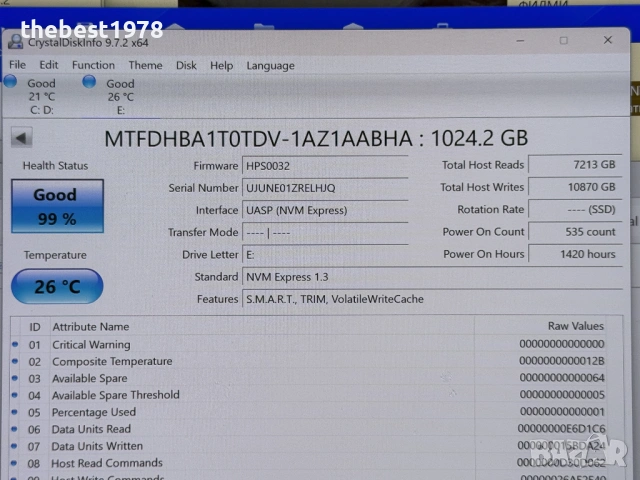
Task: Click the Transfer Mode field
Action: (325, 233)
